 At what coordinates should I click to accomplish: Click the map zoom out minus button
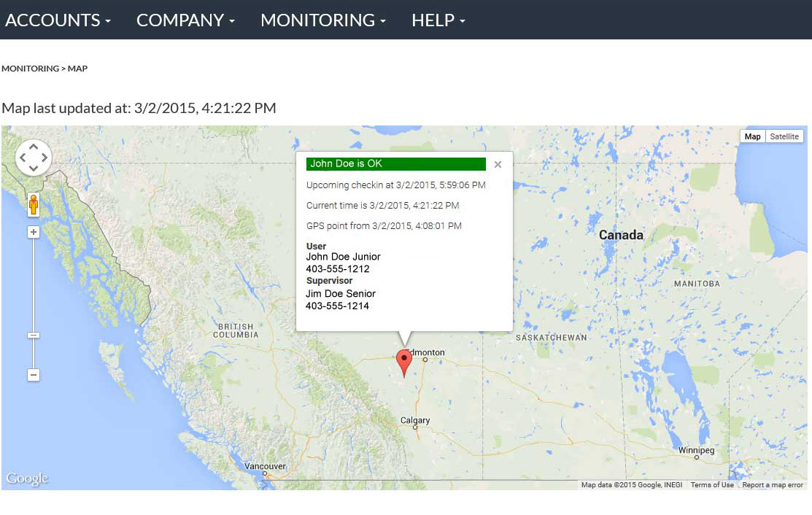(33, 375)
